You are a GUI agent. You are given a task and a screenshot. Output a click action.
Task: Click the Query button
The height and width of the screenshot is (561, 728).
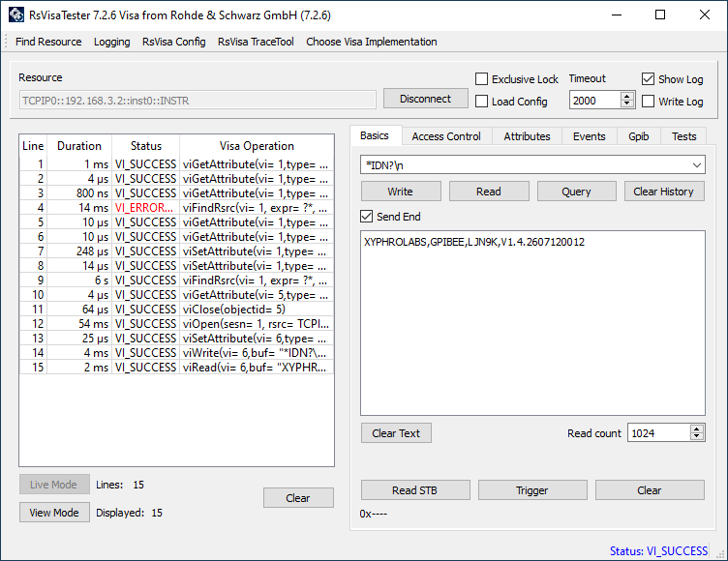pyautogui.click(x=576, y=192)
